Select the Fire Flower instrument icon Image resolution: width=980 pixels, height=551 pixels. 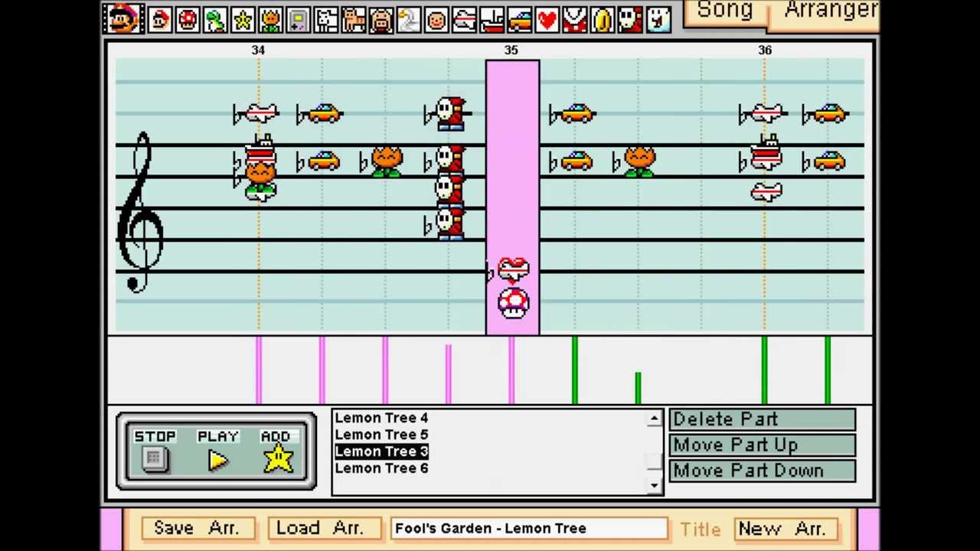pyautogui.click(x=270, y=18)
